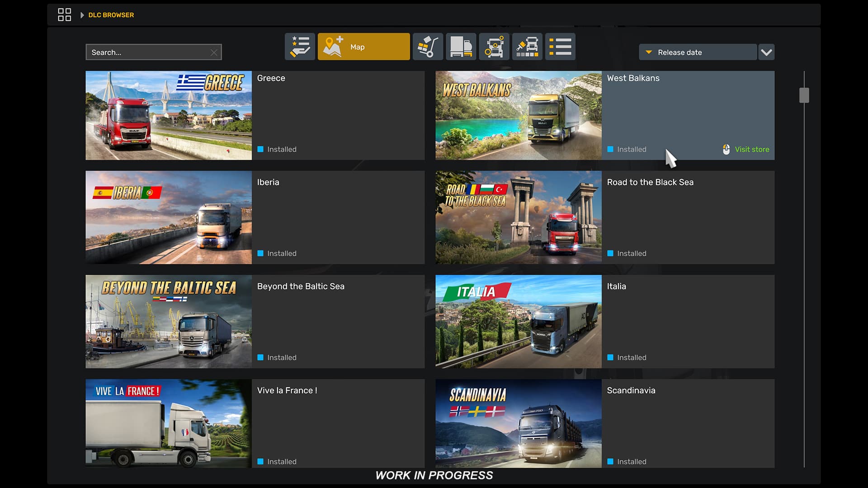Viewport: 868px width, 488px height.
Task: Click Installed status of Greece DLC
Action: pyautogui.click(x=277, y=150)
